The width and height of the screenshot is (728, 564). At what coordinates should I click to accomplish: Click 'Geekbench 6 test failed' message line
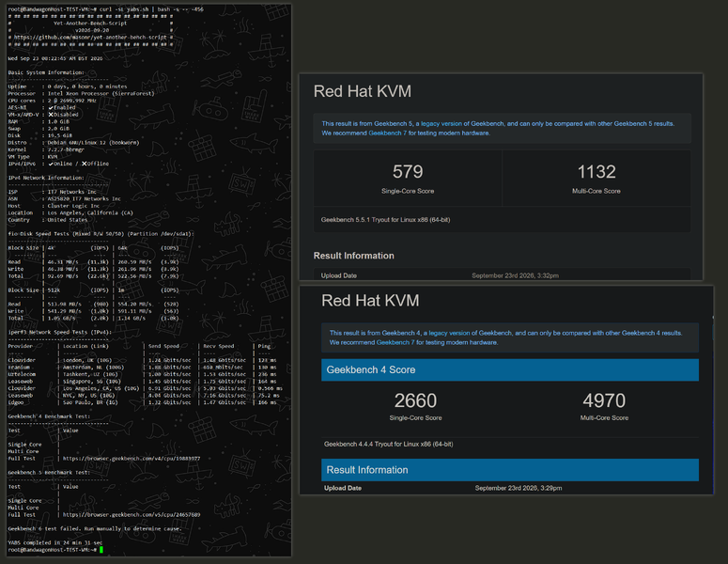94,528
